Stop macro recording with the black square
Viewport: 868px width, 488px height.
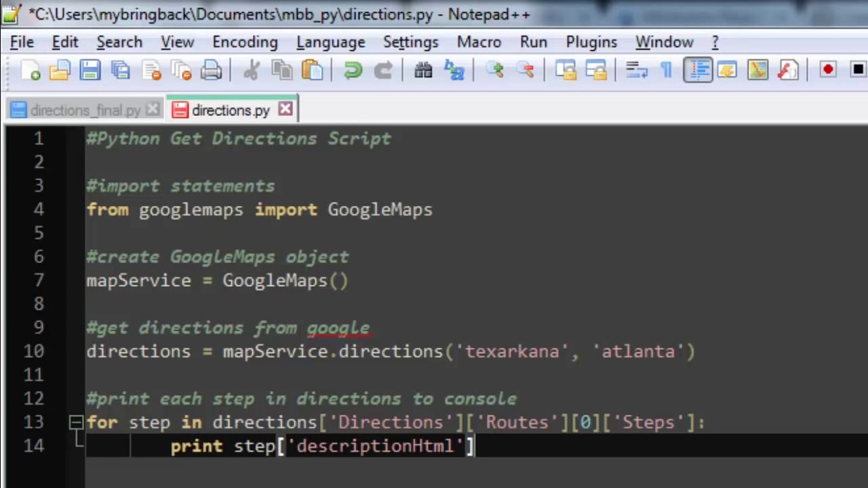[858, 70]
